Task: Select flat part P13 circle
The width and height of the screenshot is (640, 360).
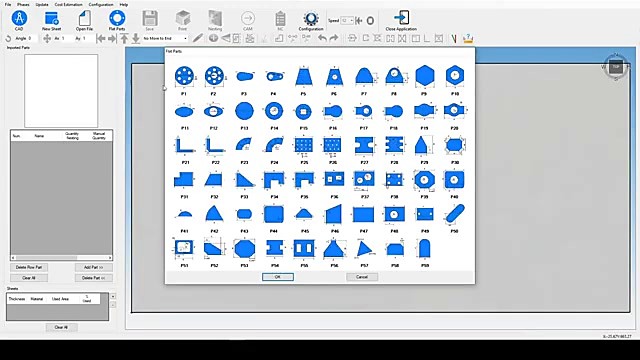Action: coord(244,111)
